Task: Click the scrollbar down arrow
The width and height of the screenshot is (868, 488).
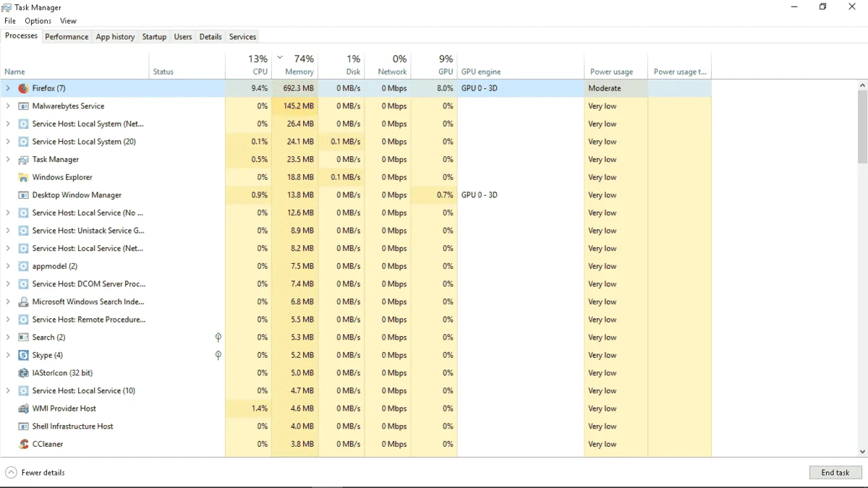Action: pyautogui.click(x=862, y=452)
